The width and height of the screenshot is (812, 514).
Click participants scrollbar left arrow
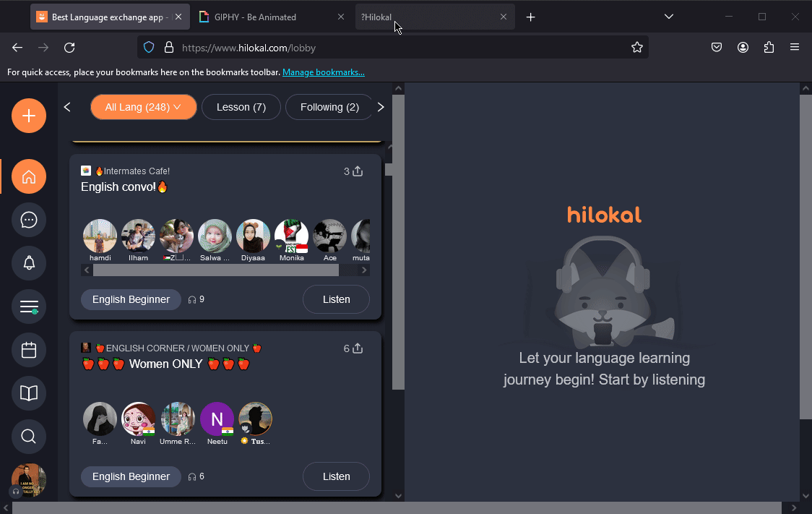pos(87,270)
